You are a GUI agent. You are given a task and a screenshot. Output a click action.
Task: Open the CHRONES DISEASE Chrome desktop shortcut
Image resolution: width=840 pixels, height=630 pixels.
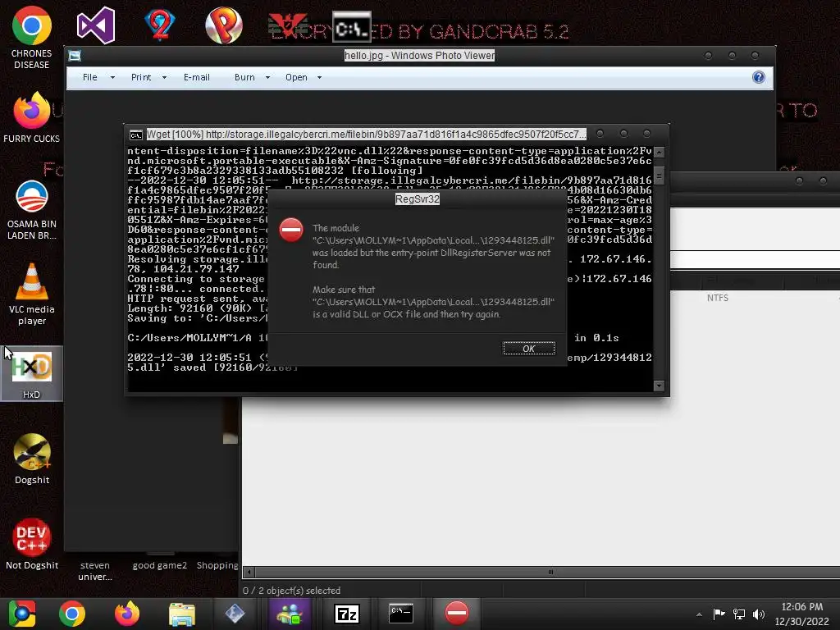coord(32,38)
